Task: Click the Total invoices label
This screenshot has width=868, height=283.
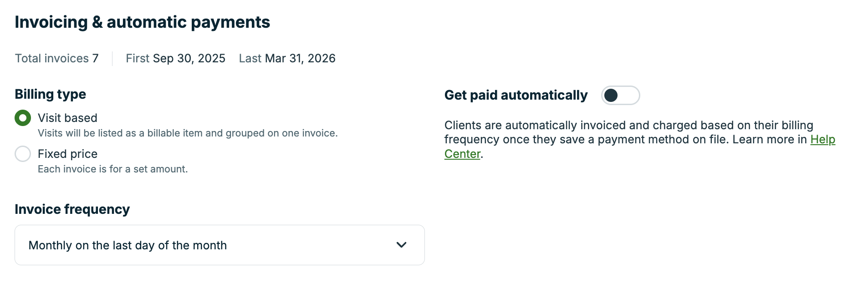Action: [x=51, y=58]
